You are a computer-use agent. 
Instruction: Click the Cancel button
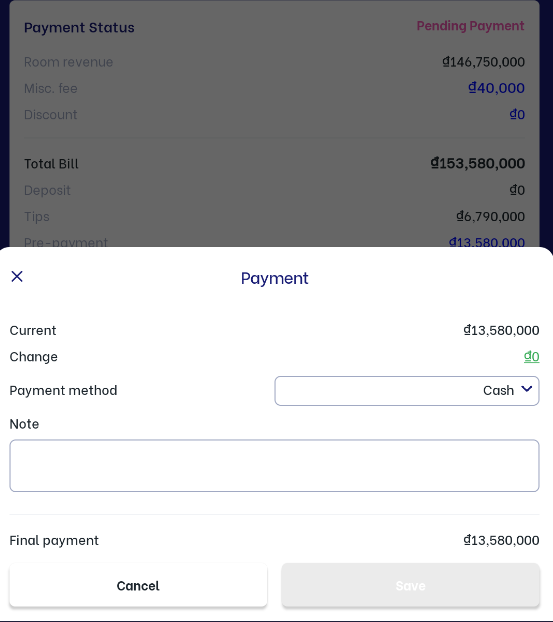(138, 585)
